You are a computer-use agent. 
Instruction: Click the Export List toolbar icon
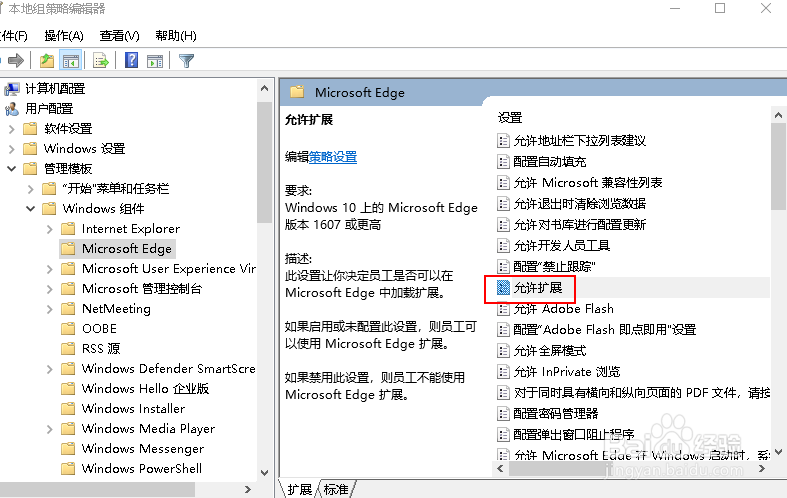tap(101, 61)
